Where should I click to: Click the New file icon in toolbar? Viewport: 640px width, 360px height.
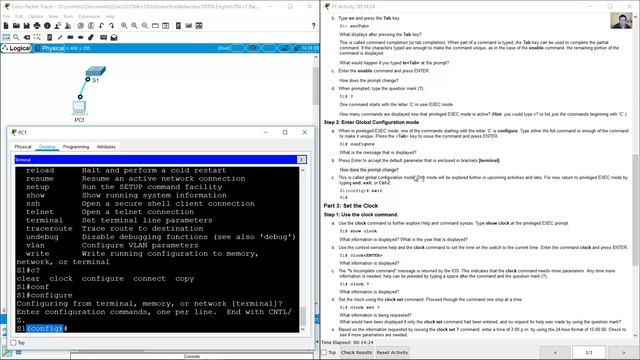click(6, 26)
